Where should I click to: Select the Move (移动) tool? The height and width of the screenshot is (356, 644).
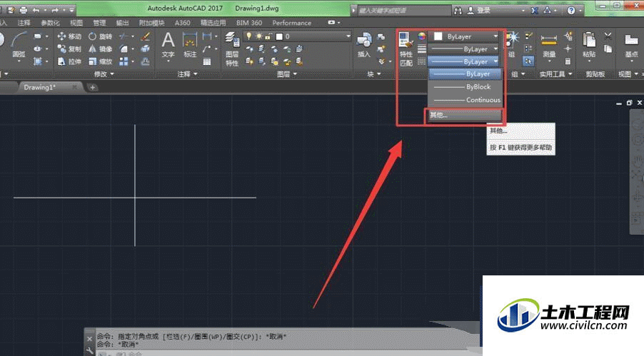click(69, 36)
